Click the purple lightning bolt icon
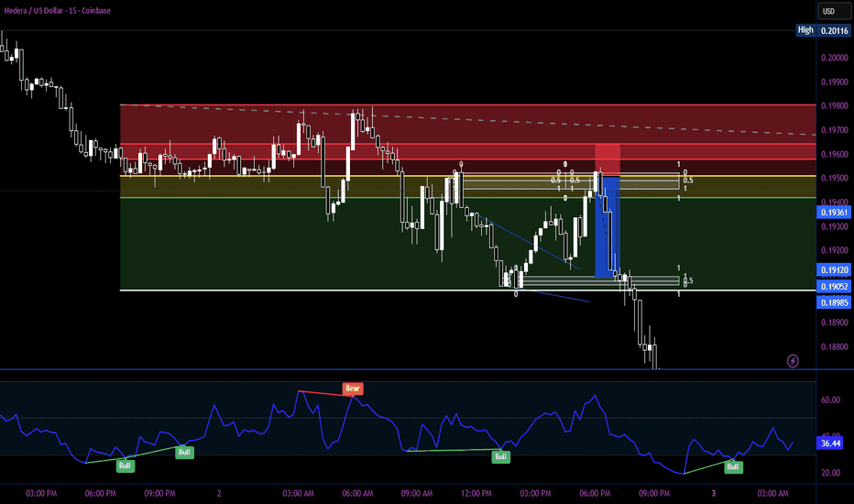The image size is (854, 504). (794, 361)
